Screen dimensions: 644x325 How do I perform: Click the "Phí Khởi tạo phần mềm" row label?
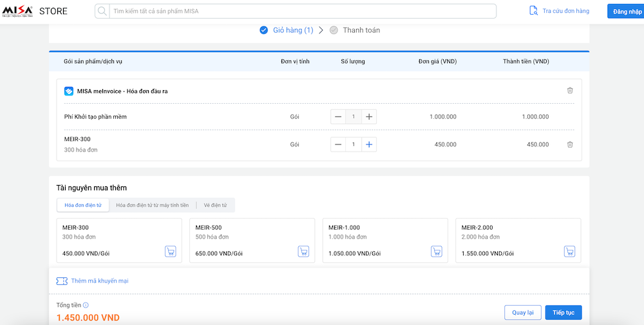[x=96, y=117]
